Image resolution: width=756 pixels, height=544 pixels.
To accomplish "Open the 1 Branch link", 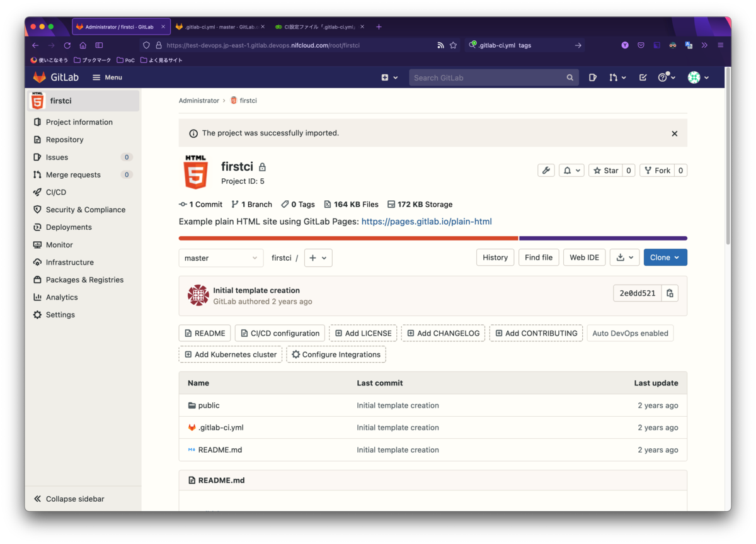I will [x=251, y=205].
